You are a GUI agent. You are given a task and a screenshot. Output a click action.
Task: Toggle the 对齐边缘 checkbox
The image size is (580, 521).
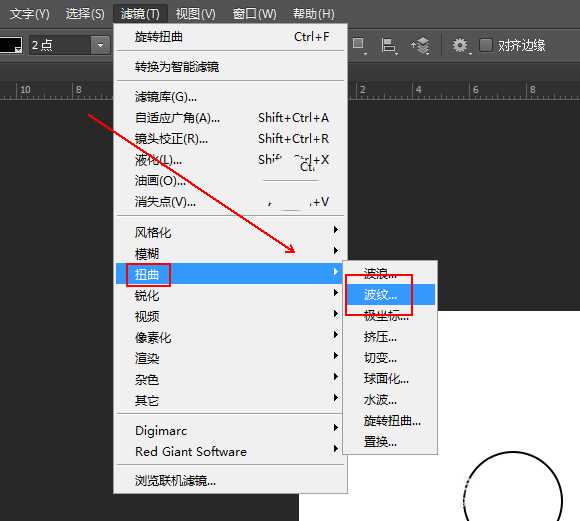tap(486, 45)
